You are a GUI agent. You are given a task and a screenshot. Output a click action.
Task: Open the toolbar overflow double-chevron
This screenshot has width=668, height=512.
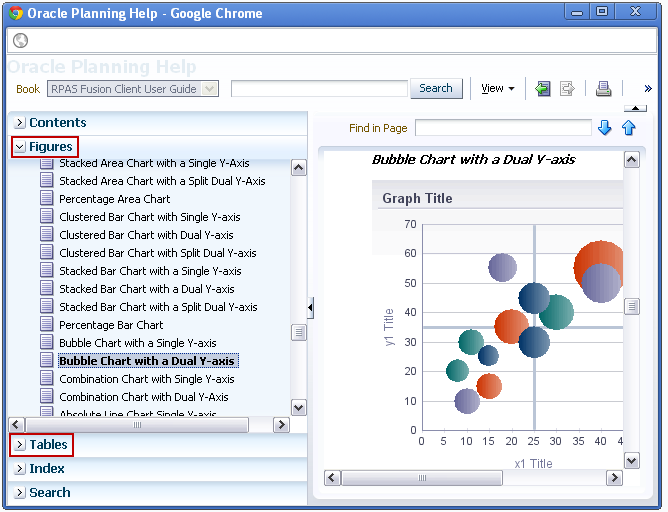click(x=648, y=89)
